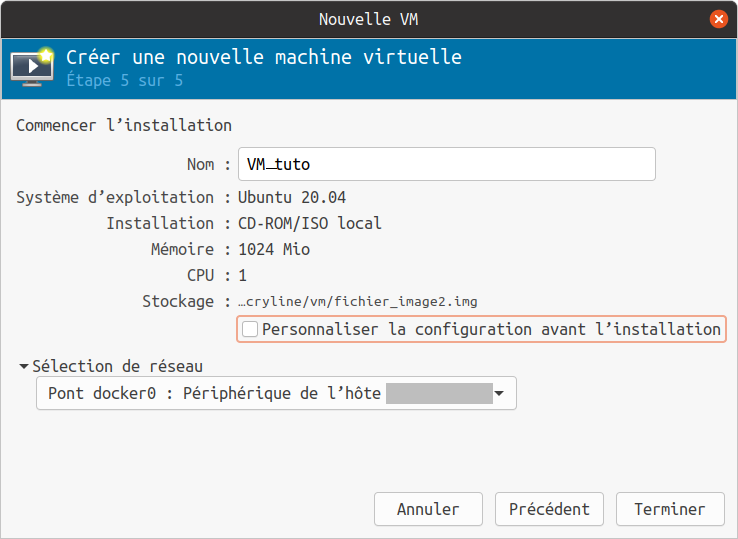Click the virtual machine monitor icon
738x539 pixels.
(x=31, y=66)
